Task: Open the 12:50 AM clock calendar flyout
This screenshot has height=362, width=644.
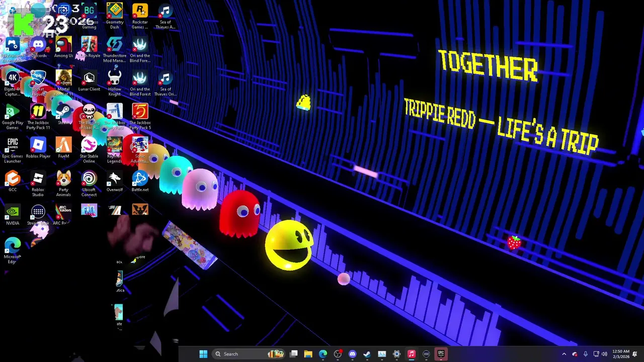Action: point(621,354)
